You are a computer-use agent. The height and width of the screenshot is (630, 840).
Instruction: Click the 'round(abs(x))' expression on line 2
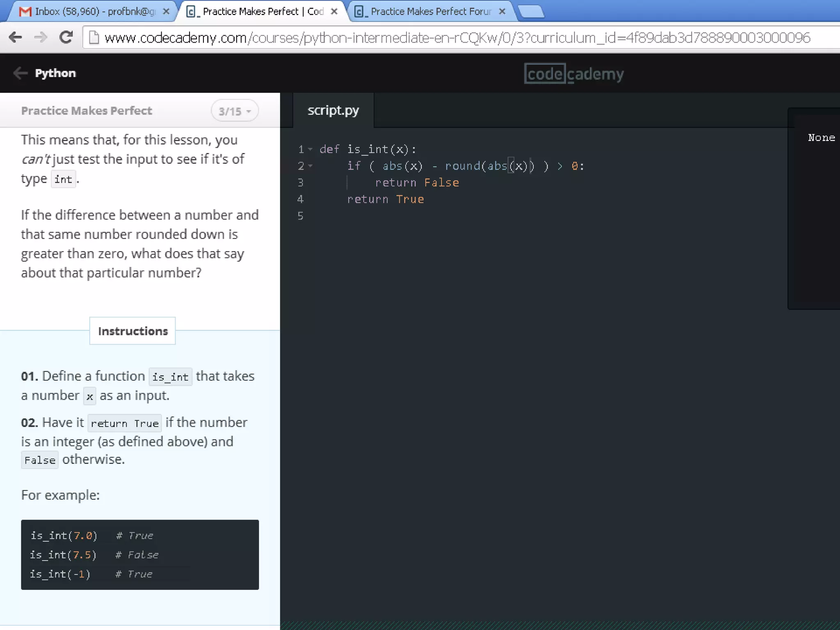(490, 166)
